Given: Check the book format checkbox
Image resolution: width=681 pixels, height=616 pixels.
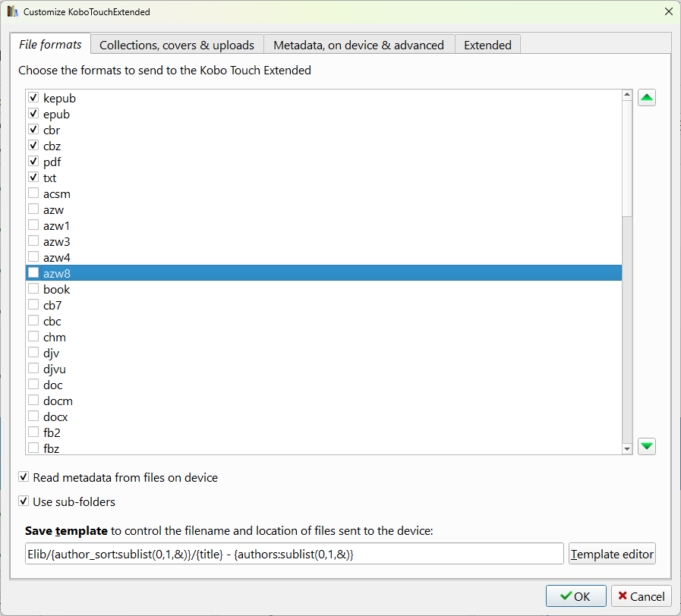Looking at the screenshot, I should [33, 289].
